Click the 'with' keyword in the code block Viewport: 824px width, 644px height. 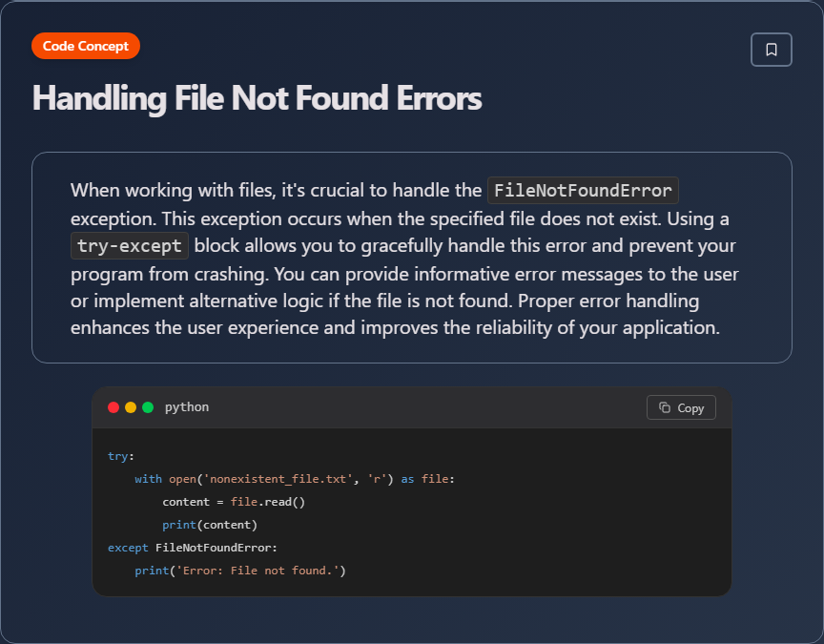click(148, 479)
